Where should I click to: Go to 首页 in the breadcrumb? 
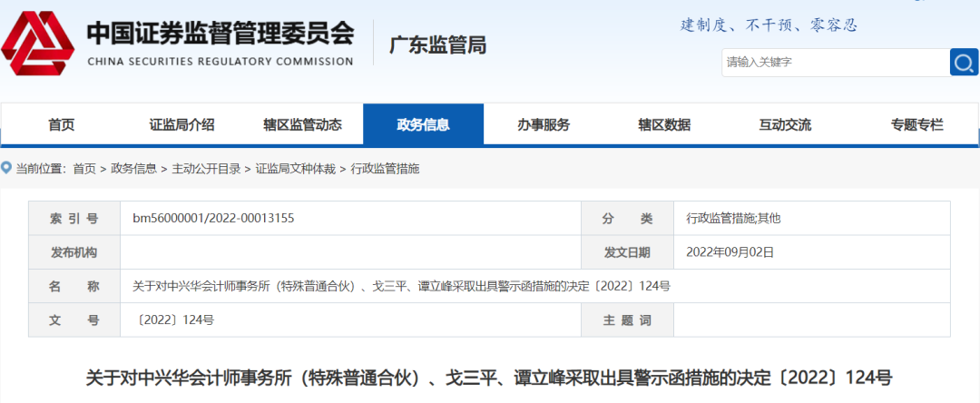[x=84, y=169]
